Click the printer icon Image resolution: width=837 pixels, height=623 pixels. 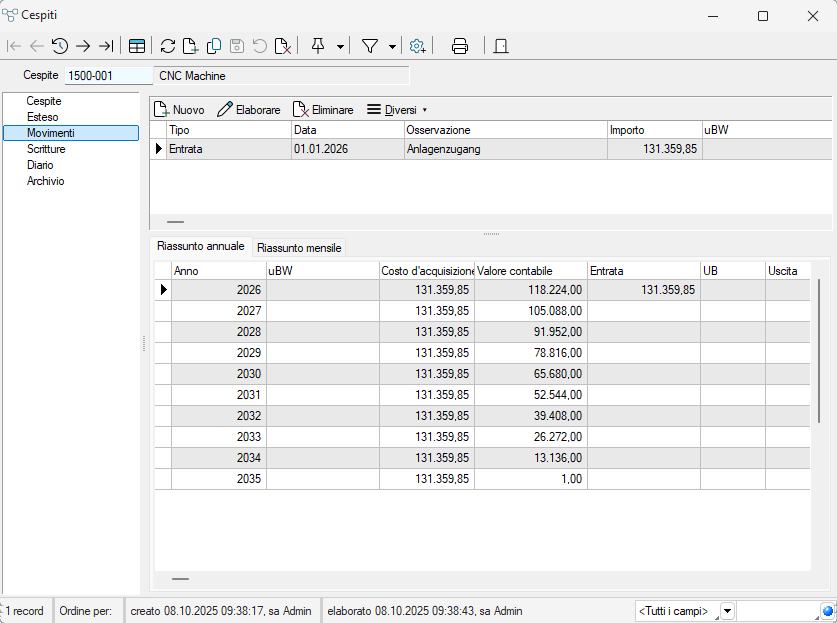point(460,46)
